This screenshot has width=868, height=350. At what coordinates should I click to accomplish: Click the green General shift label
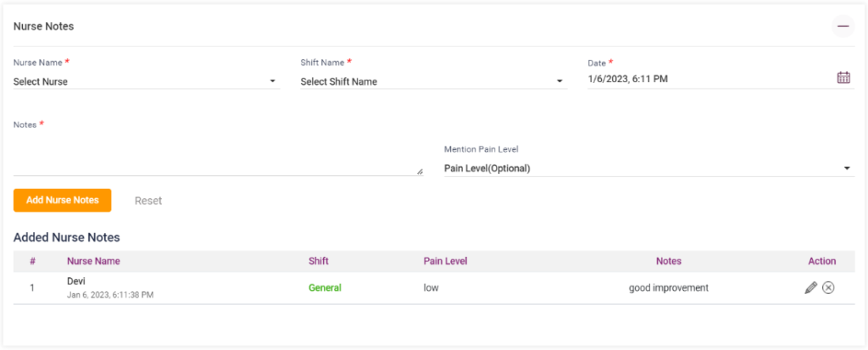point(325,288)
